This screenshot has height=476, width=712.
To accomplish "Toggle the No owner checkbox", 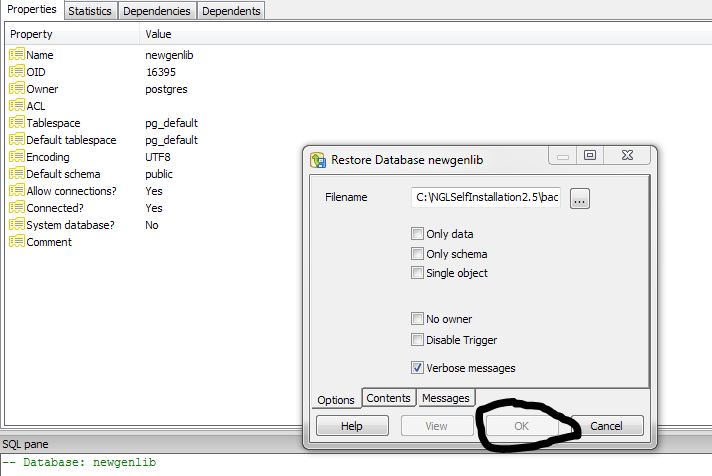I will [x=417, y=319].
